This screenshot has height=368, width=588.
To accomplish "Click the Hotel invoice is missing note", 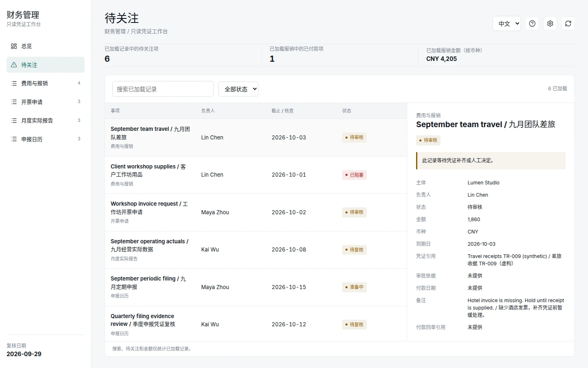I will pyautogui.click(x=516, y=307).
